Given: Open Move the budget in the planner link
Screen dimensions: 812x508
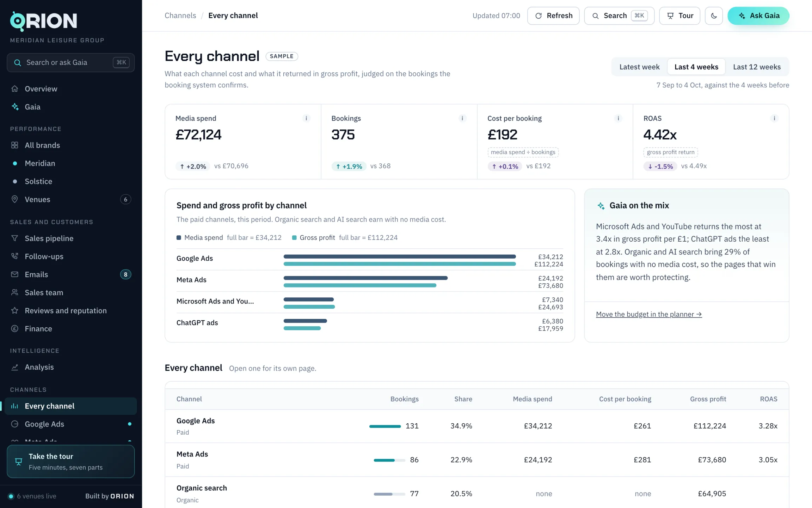Looking at the screenshot, I should (x=649, y=314).
